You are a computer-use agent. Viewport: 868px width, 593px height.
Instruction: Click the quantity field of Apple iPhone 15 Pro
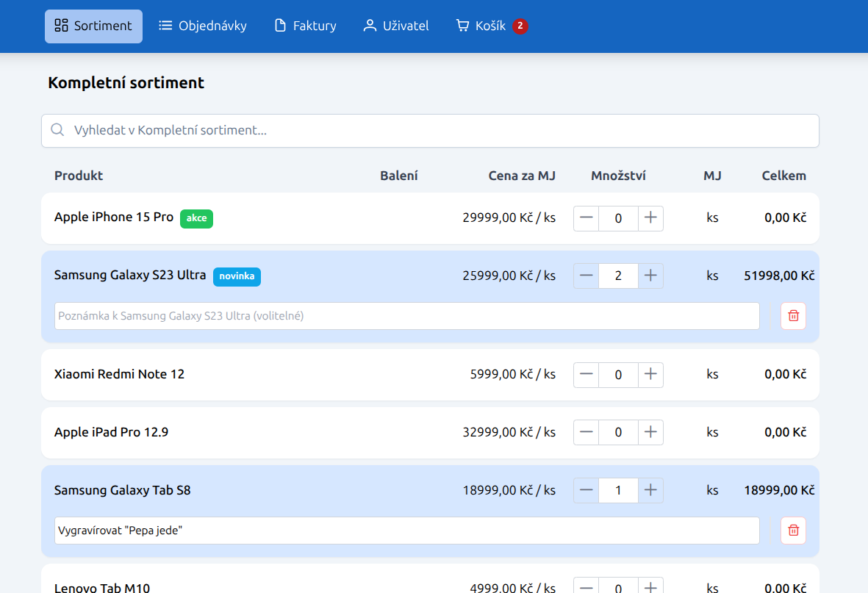618,218
